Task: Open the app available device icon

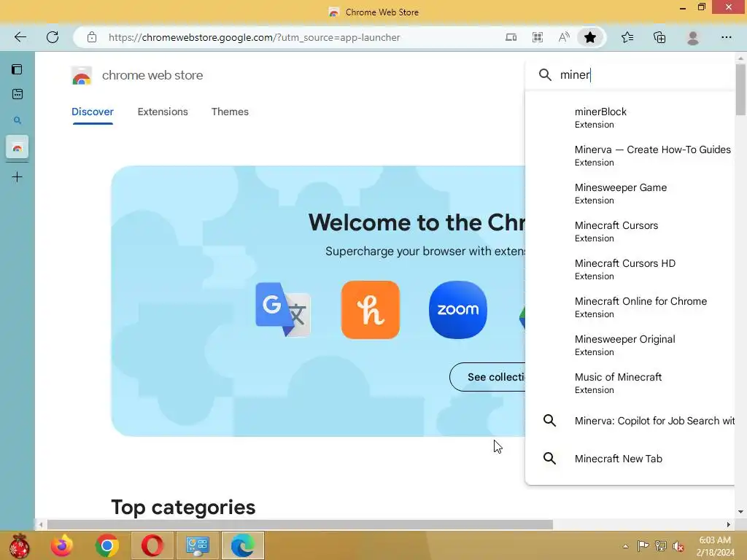Action: click(511, 37)
